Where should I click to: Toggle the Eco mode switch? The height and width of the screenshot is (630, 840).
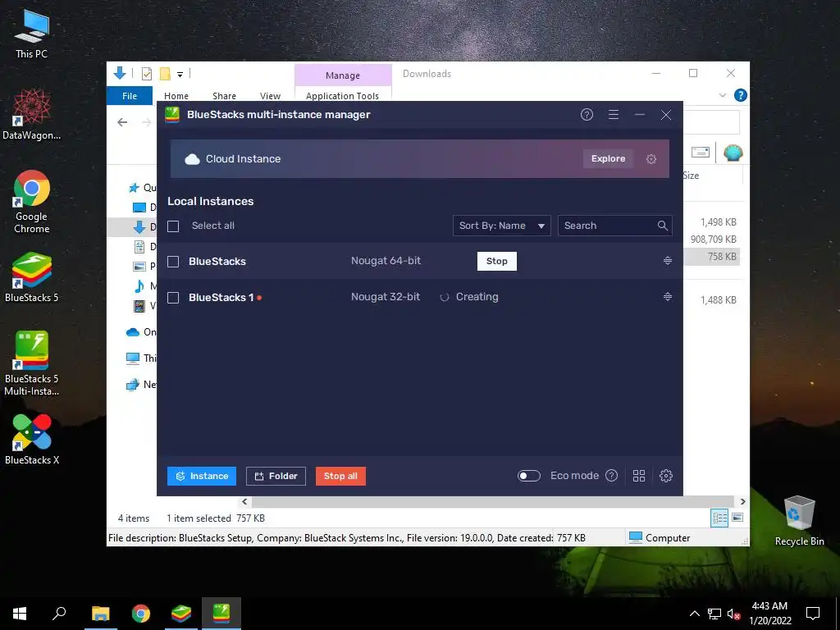click(529, 476)
